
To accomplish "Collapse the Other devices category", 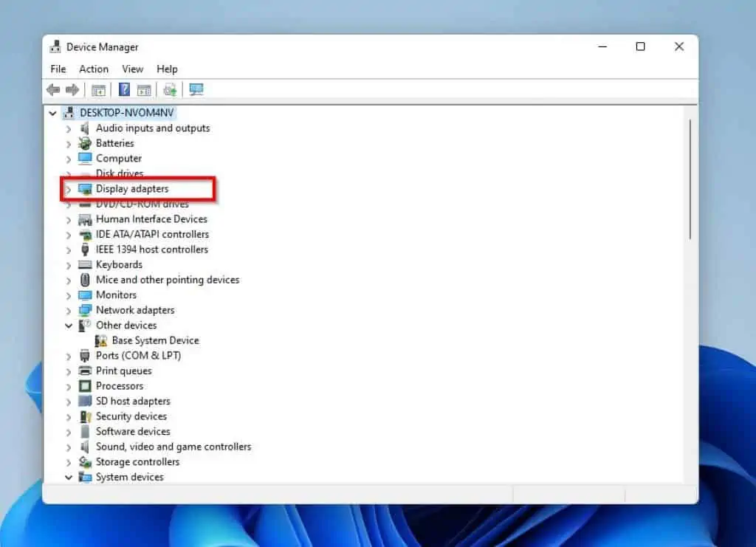I will pos(69,325).
